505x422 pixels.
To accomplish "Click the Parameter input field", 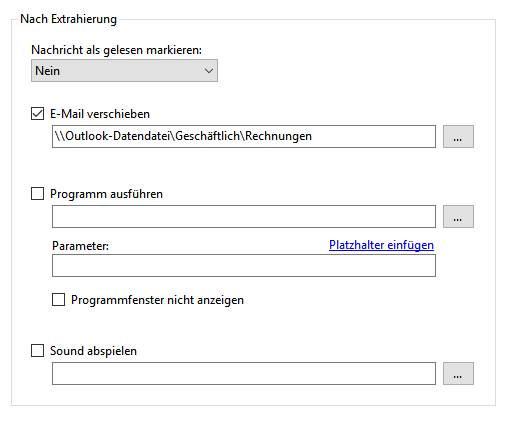I will tap(244, 266).
